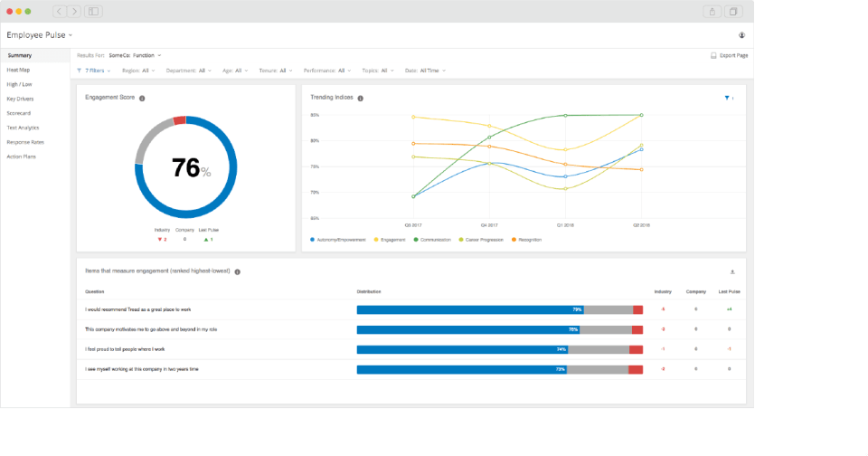Open the browser tabs overview icon

point(733,11)
